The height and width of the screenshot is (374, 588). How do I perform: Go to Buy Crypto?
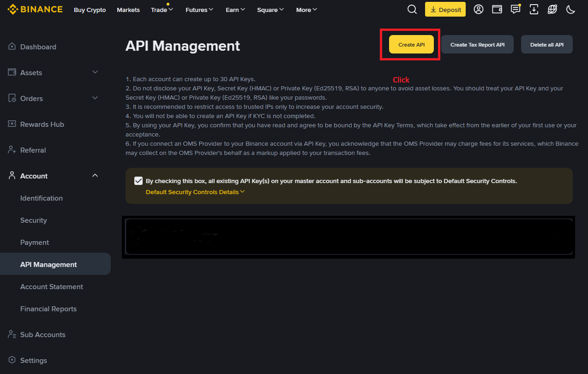point(90,10)
